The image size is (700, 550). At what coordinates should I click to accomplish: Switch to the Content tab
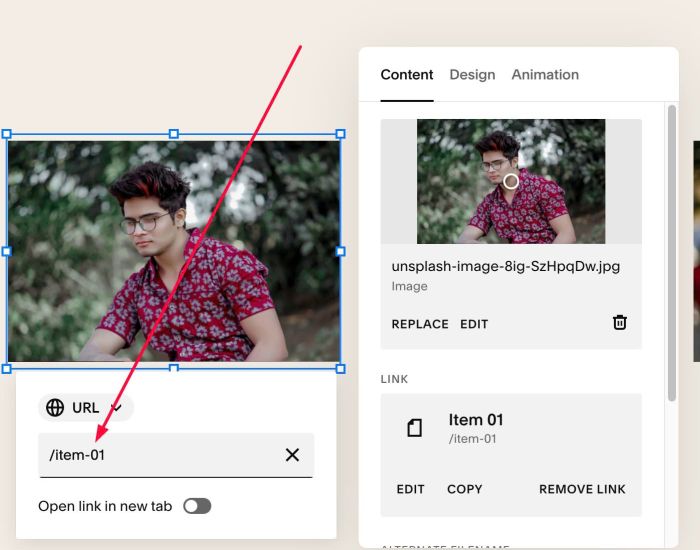407,75
